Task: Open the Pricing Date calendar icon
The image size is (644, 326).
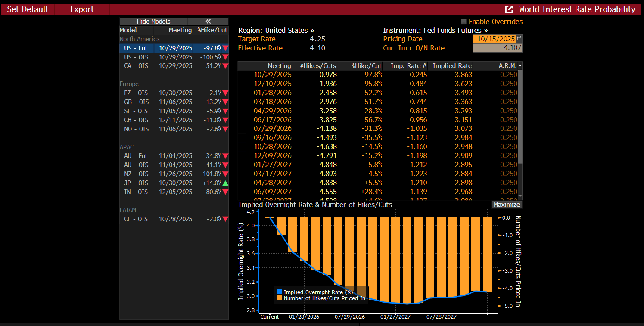Action: tap(519, 39)
